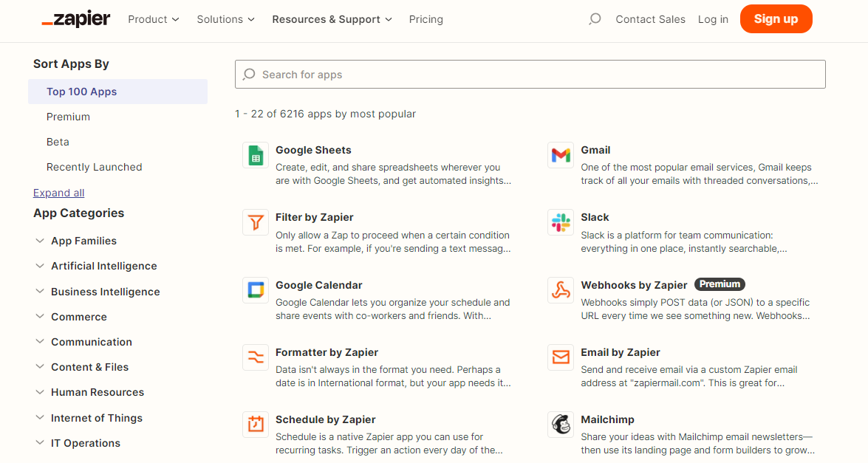
Task: Open the Product dropdown menu
Action: [154, 19]
